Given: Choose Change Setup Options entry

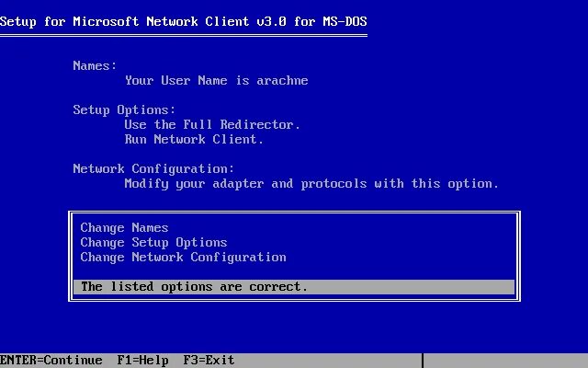Looking at the screenshot, I should pyautogui.click(x=153, y=242).
